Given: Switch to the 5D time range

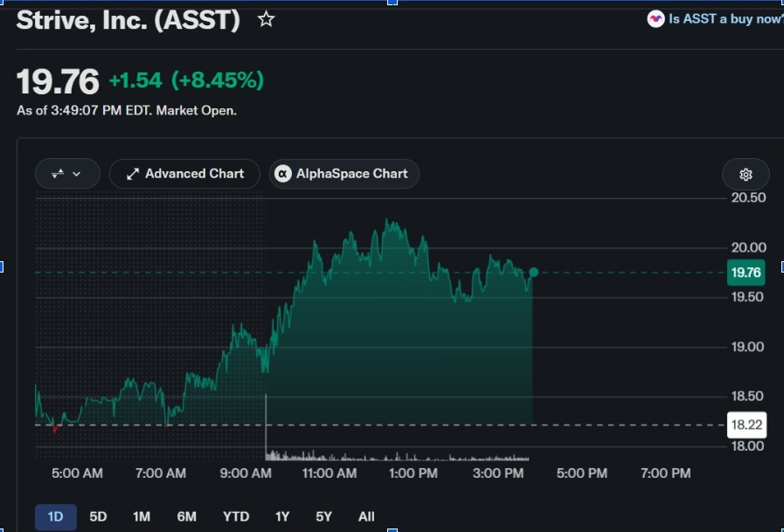Looking at the screenshot, I should 98,516.
